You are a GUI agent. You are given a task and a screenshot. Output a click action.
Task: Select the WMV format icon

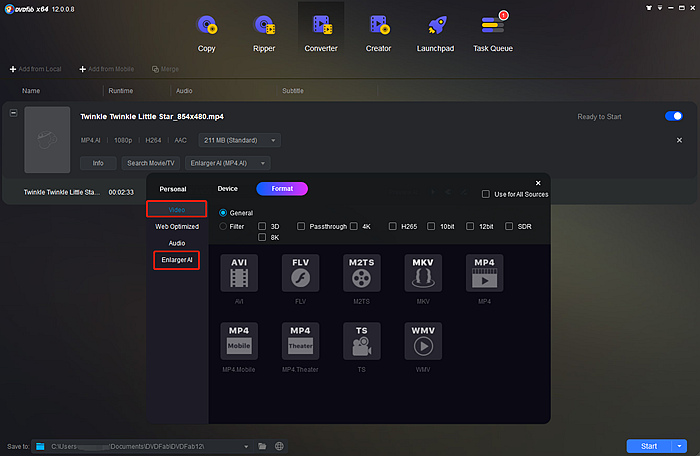click(423, 341)
